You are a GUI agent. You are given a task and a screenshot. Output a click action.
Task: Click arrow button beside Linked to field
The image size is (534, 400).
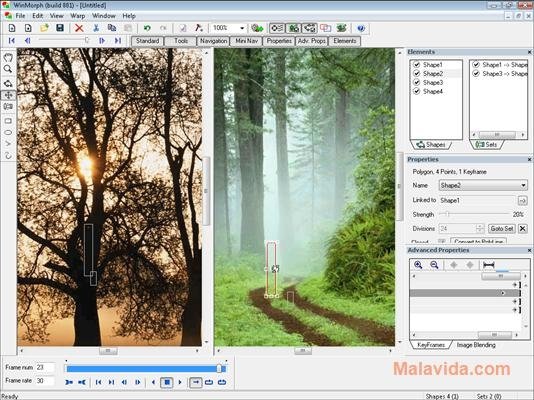click(522, 201)
